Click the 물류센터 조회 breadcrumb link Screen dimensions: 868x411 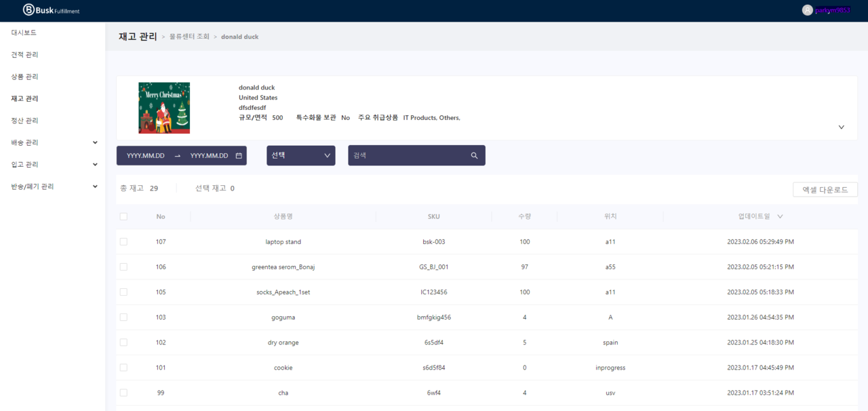[189, 37]
